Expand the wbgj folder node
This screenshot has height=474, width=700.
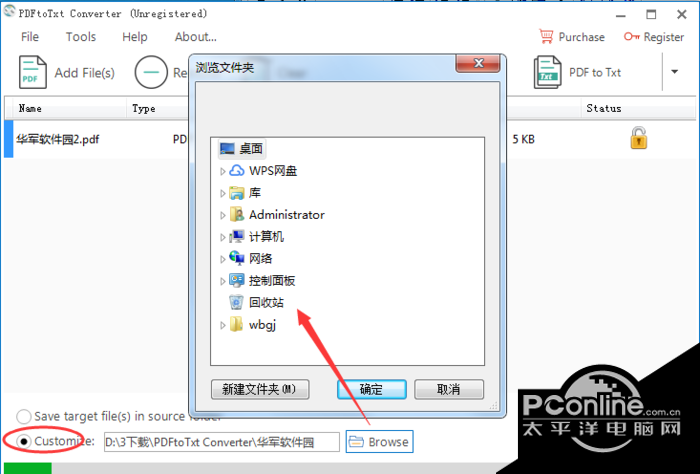click(222, 325)
